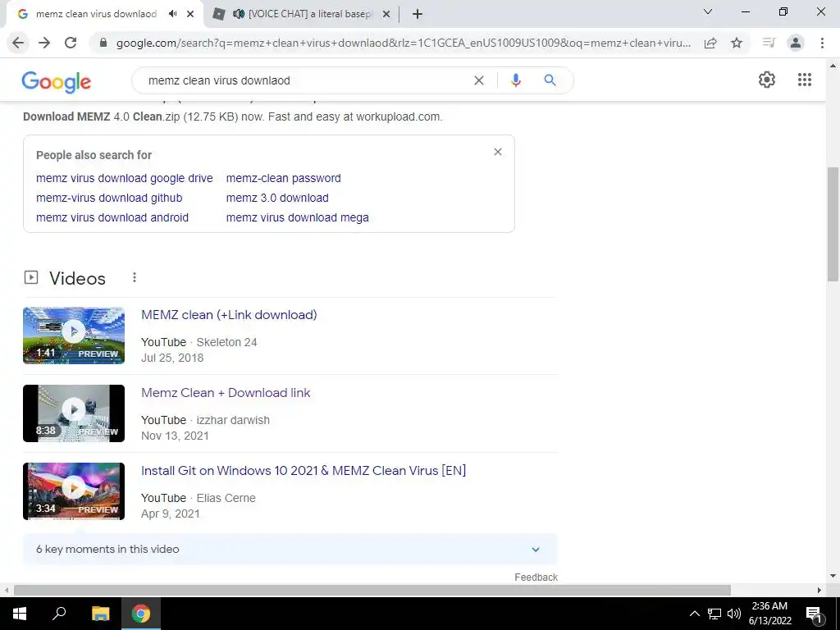The width and height of the screenshot is (840, 630).
Task: Open network status tray icon
Action: click(714, 614)
